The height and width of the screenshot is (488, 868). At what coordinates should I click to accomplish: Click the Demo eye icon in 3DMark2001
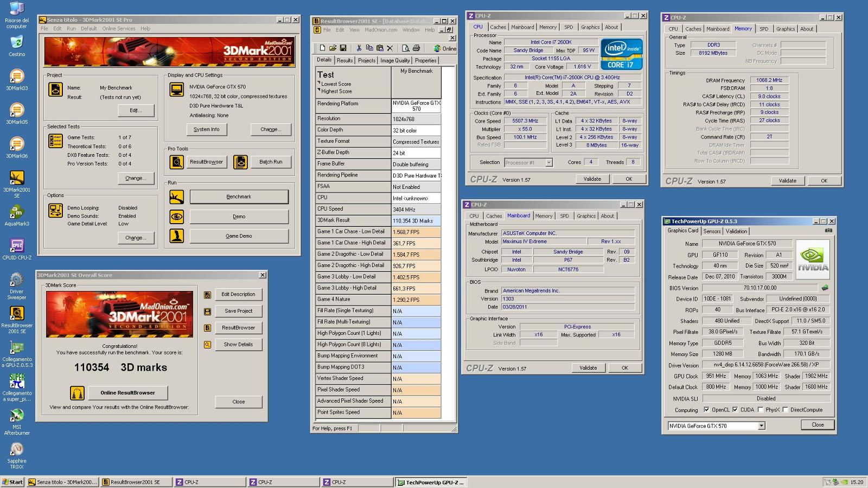click(x=176, y=217)
